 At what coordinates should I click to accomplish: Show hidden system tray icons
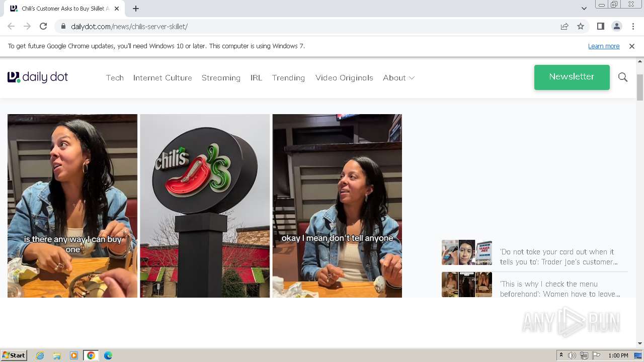point(561,355)
